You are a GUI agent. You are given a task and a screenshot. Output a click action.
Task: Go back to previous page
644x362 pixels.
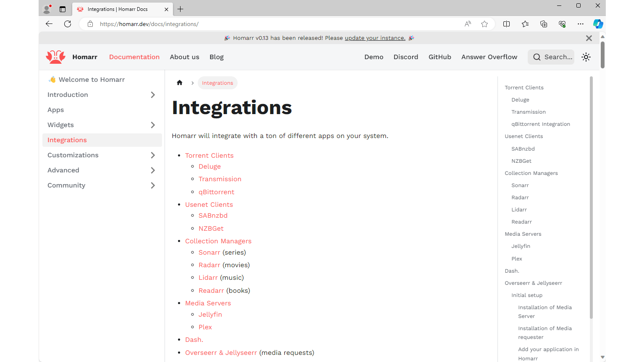(49, 24)
